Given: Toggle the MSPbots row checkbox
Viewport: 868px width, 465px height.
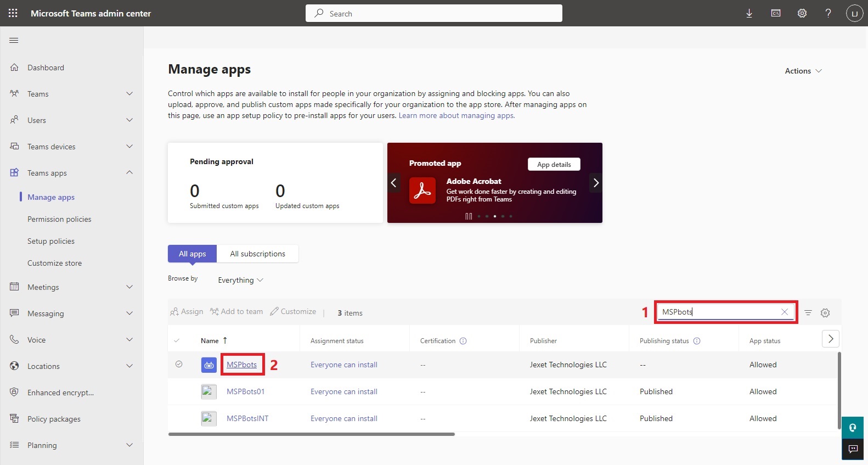Looking at the screenshot, I should point(179,364).
